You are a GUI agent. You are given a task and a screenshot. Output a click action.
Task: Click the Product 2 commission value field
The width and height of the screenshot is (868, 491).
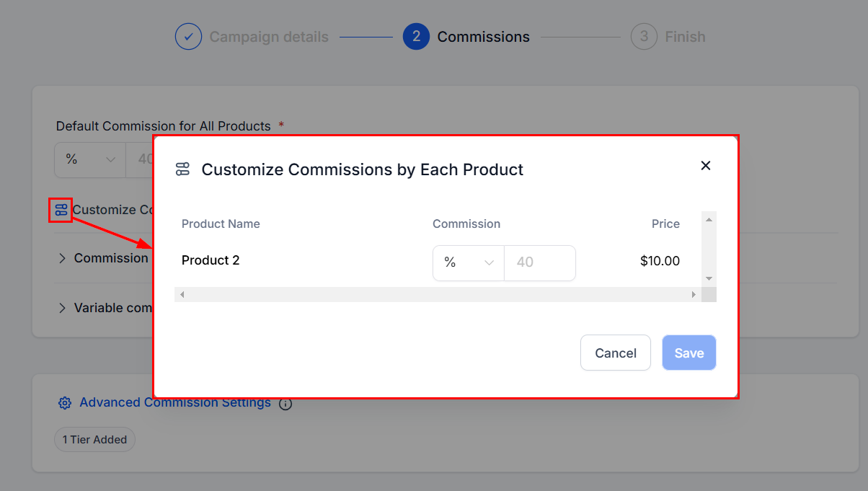coord(539,263)
